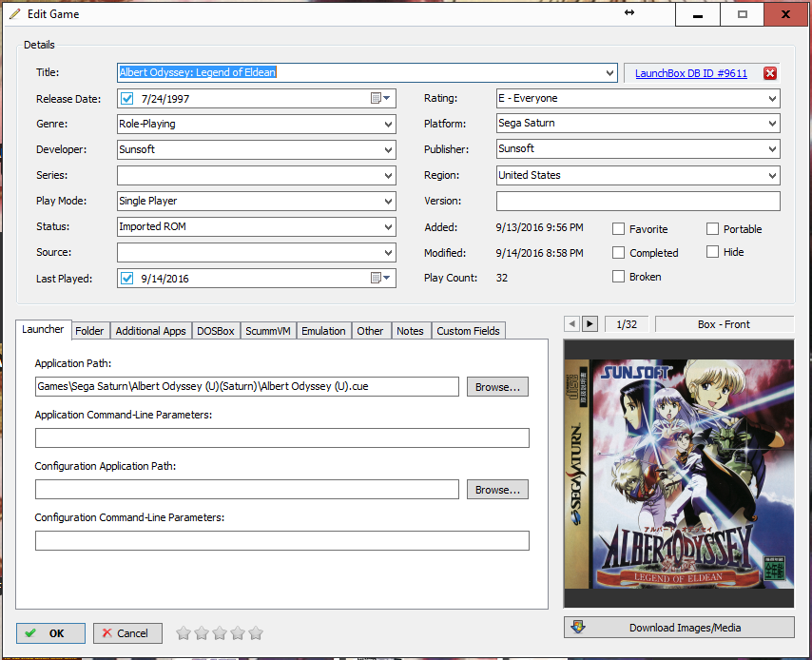
Task: Browse for the Application Path
Action: [497, 387]
